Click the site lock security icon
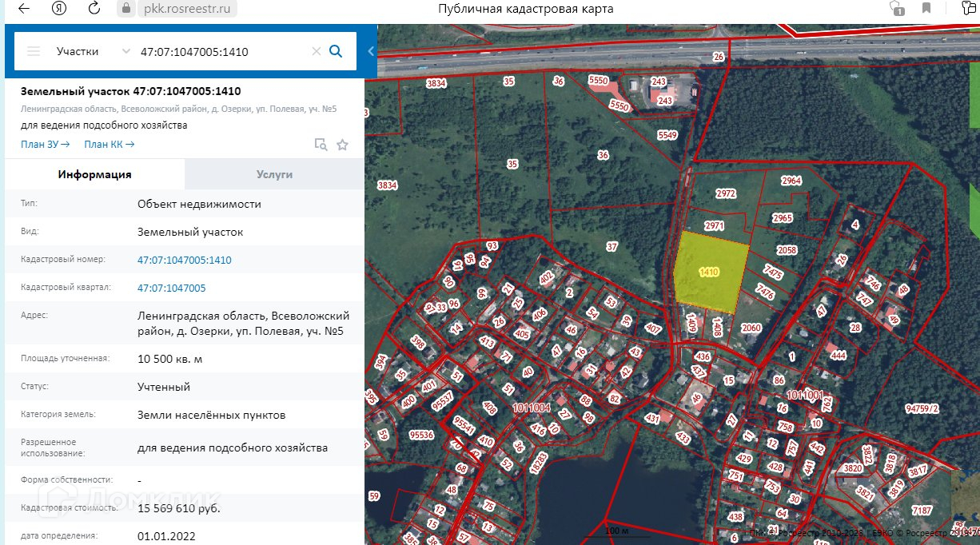This screenshot has width=980, height=545. [x=126, y=9]
